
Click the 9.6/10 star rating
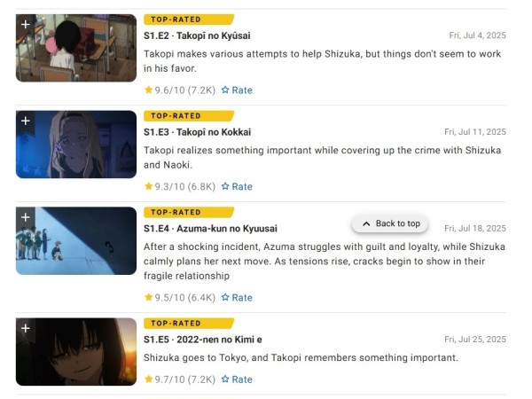coord(180,90)
